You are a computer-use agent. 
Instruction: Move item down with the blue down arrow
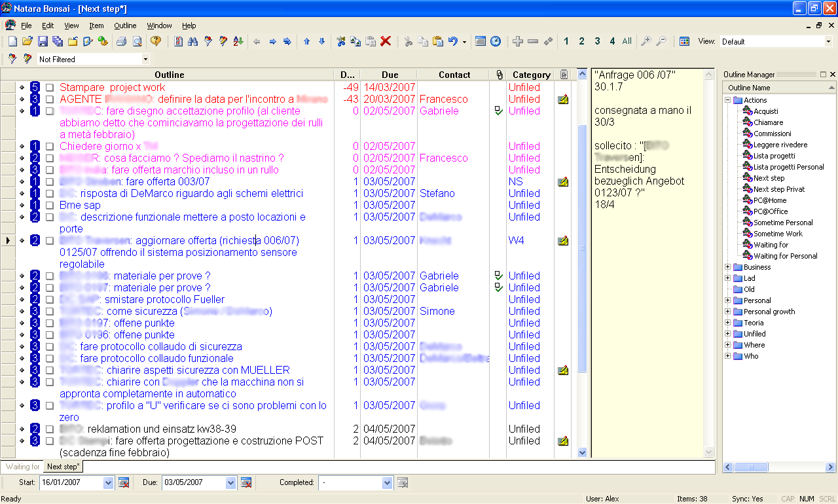coord(321,41)
